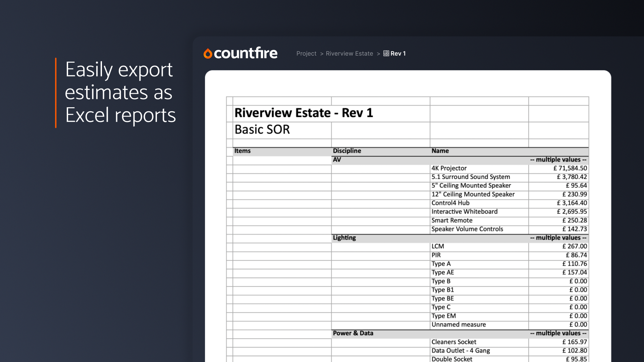Collapse the Power & Data group row

coord(353,333)
